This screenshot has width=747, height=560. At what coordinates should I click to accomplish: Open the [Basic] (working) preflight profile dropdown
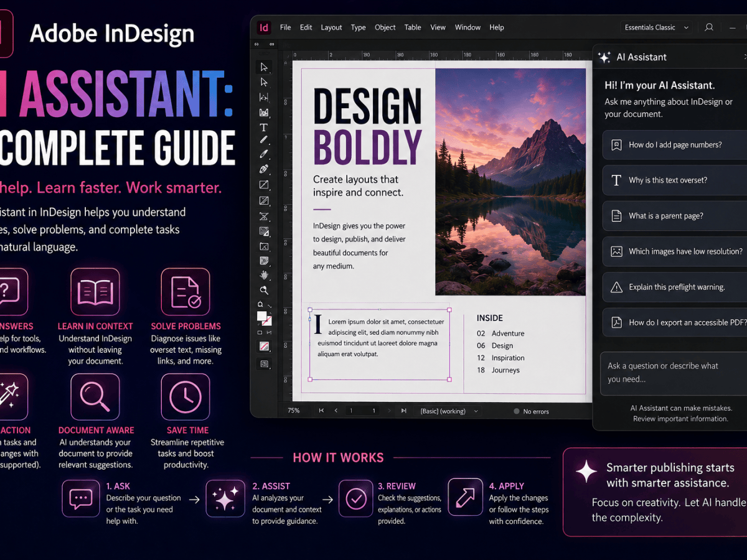449,411
